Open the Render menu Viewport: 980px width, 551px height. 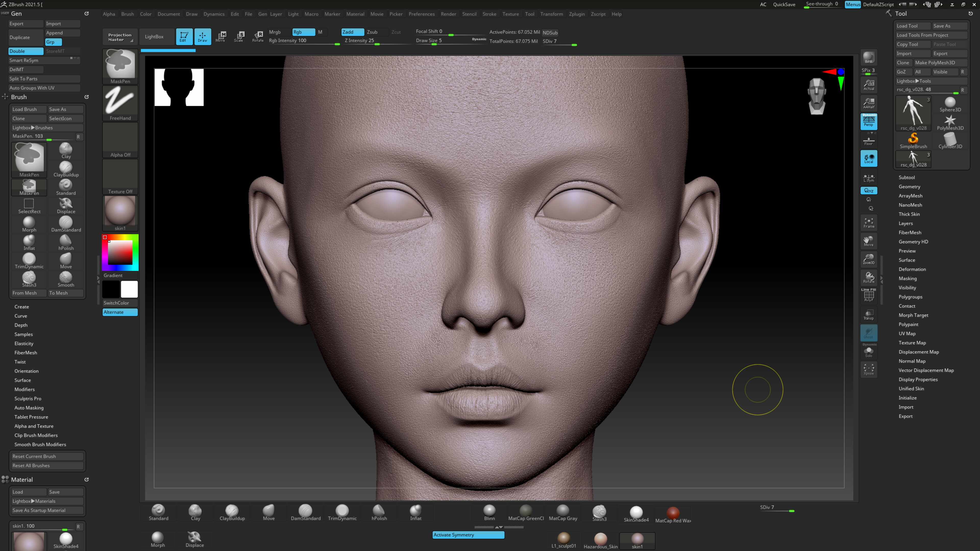(448, 14)
